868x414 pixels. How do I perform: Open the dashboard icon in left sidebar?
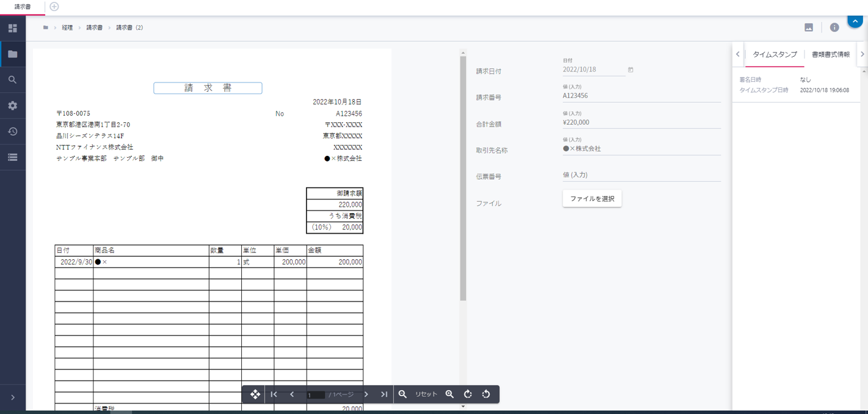(x=12, y=28)
